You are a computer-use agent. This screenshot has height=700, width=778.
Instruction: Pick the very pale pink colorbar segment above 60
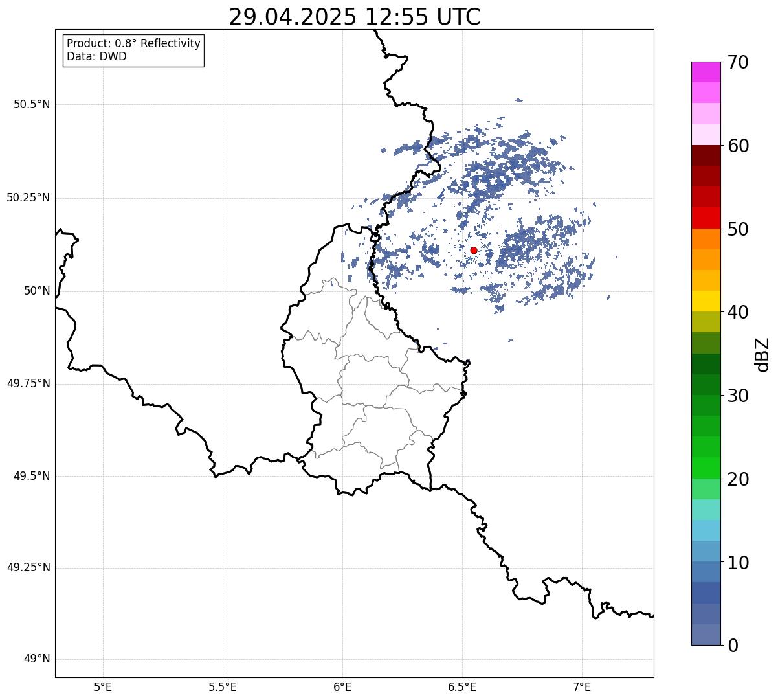[706, 135]
